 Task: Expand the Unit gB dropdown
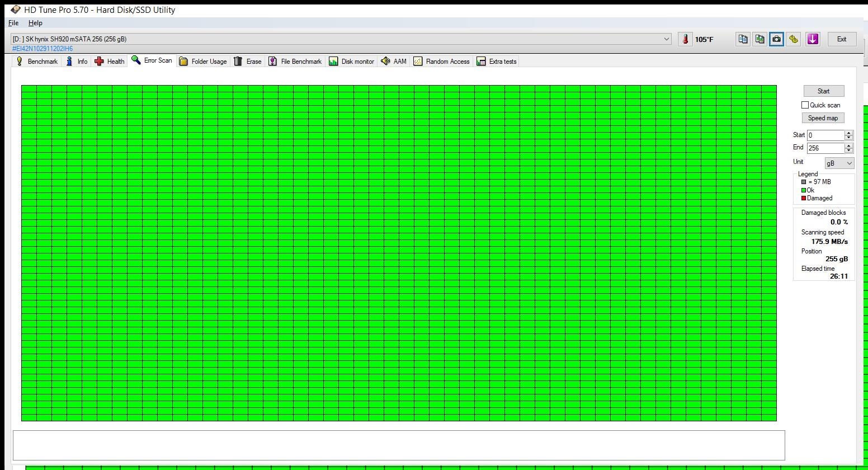839,163
